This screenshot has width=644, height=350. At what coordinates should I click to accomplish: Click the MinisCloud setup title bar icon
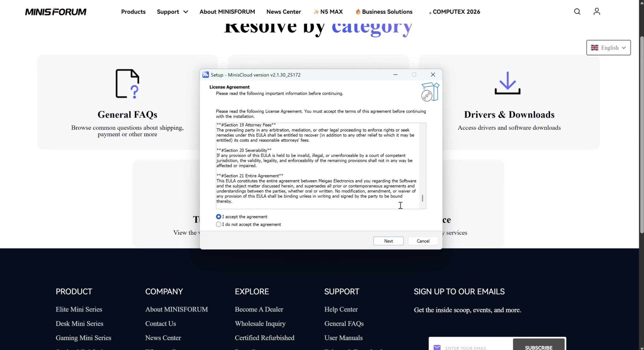pyautogui.click(x=206, y=75)
